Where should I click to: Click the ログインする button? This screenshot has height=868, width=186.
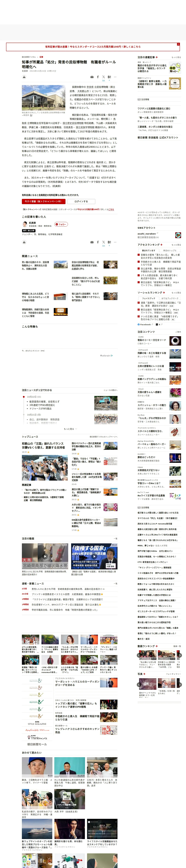pos(81,202)
